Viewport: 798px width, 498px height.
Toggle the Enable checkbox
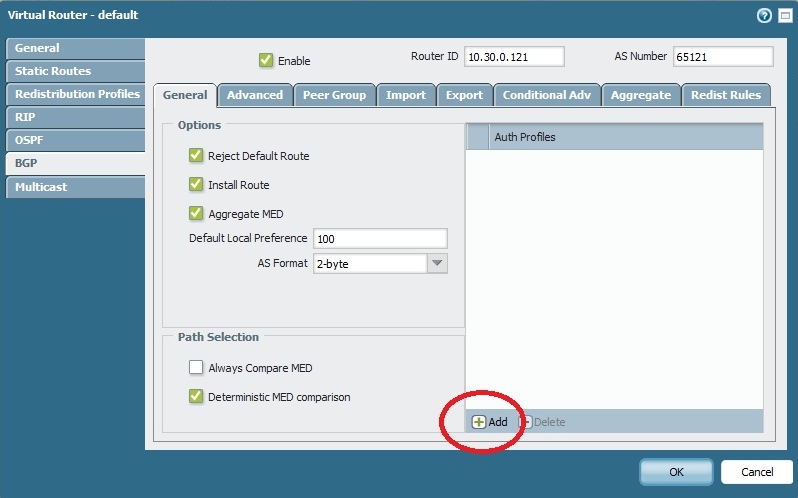click(266, 60)
